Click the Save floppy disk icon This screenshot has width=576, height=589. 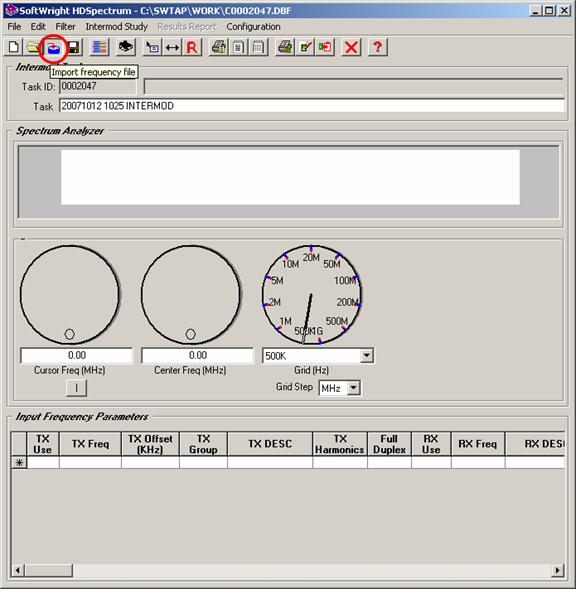point(73,47)
